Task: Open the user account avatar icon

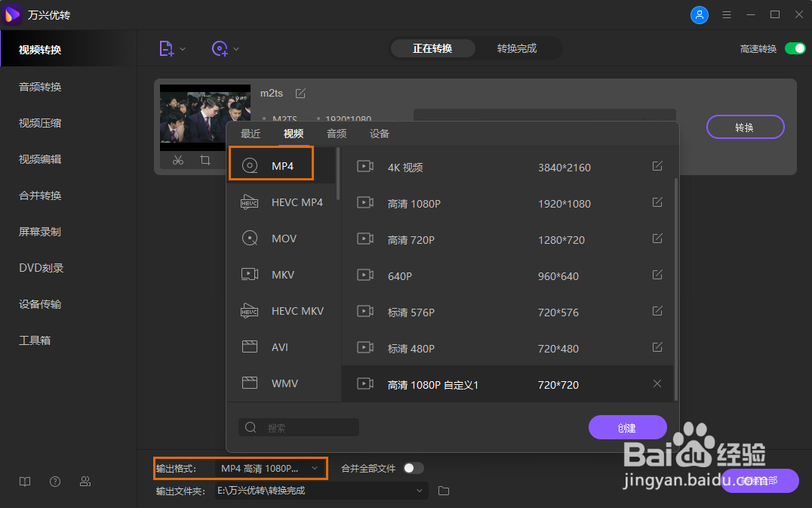Action: tap(699, 15)
